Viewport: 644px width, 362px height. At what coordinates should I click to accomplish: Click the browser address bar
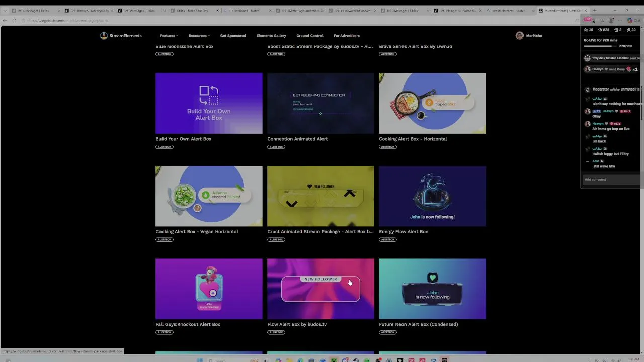coord(297,21)
